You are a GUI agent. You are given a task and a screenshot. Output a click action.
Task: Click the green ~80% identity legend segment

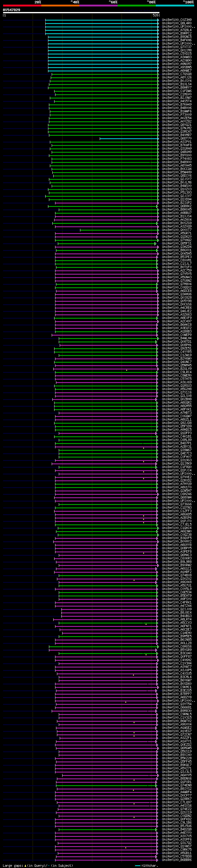[x=137, y=6]
